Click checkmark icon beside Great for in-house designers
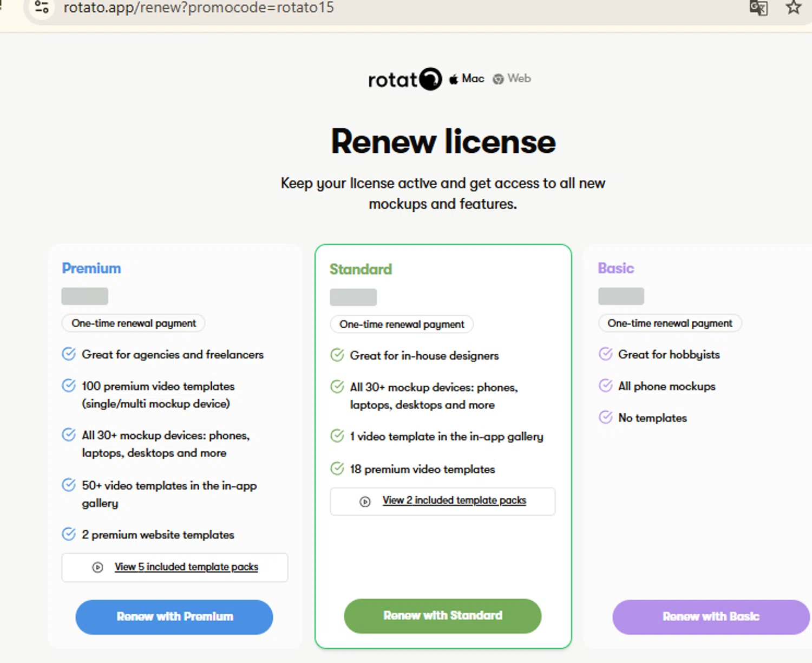This screenshot has width=812, height=663. (x=337, y=355)
